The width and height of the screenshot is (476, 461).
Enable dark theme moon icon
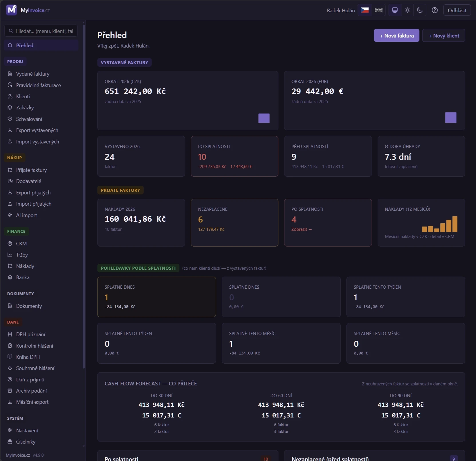click(x=420, y=10)
